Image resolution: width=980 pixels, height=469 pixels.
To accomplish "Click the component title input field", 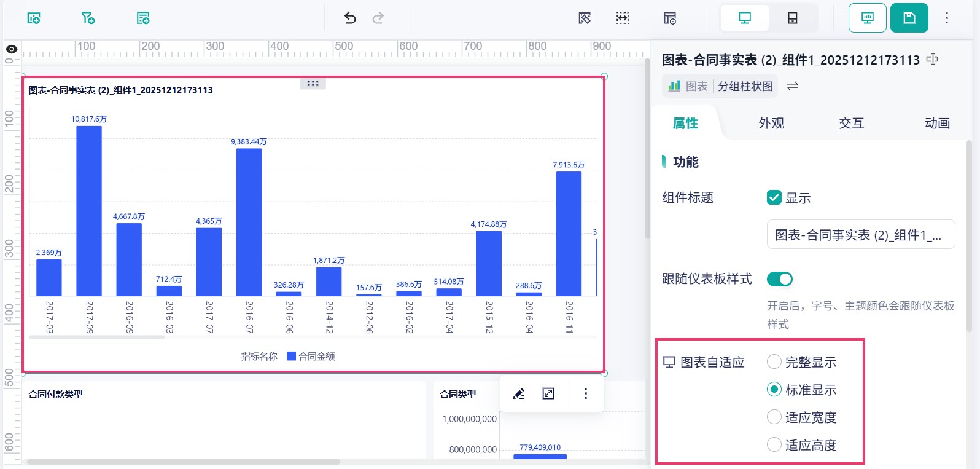I will click(x=861, y=234).
